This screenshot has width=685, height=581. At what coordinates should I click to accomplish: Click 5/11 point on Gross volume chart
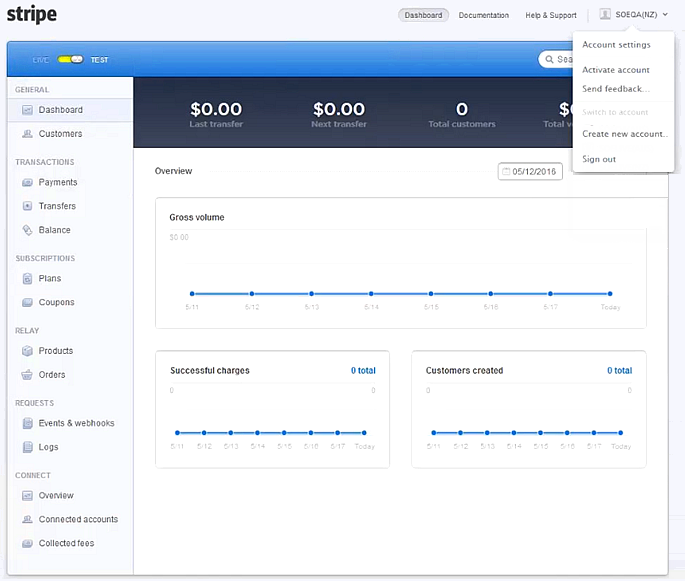(192, 294)
